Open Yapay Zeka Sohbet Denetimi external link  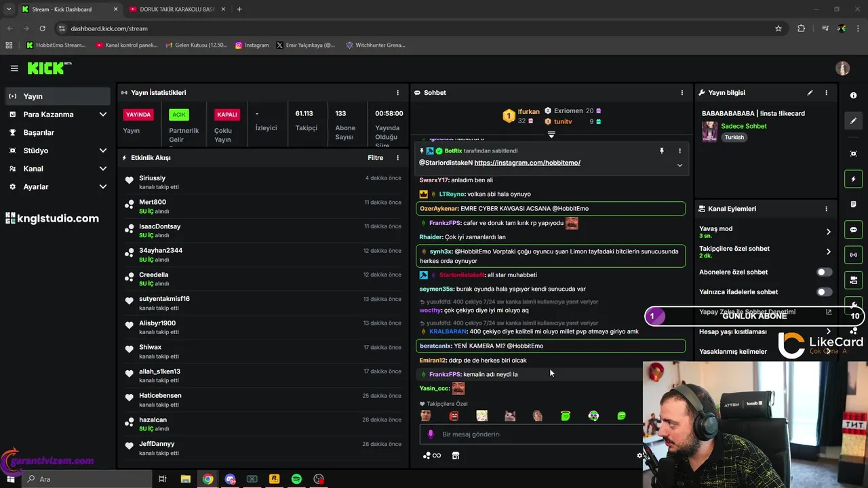tap(829, 312)
